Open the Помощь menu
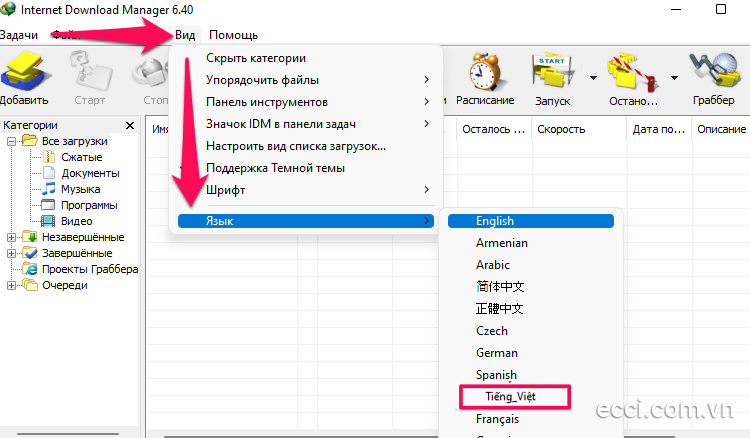The width and height of the screenshot is (750, 438). (233, 35)
